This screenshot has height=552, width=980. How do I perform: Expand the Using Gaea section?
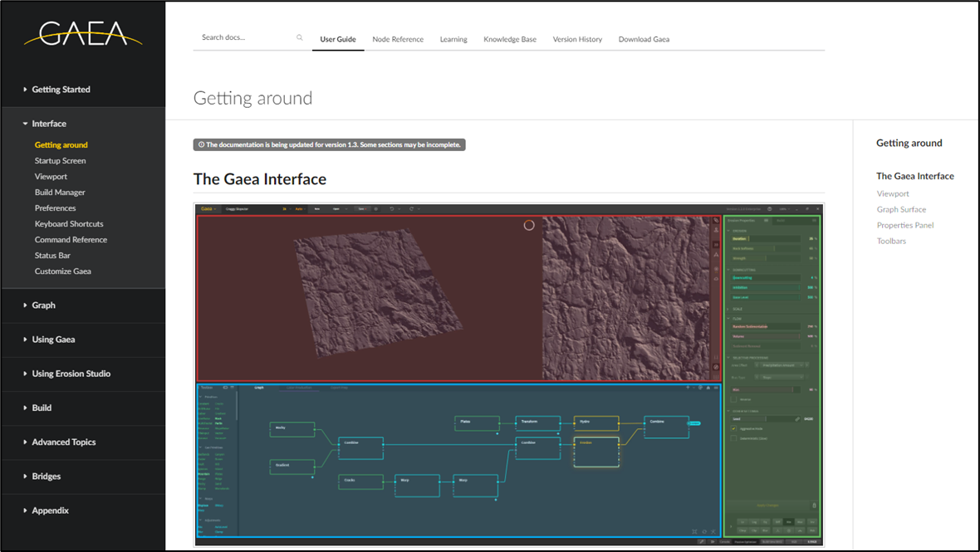click(53, 340)
